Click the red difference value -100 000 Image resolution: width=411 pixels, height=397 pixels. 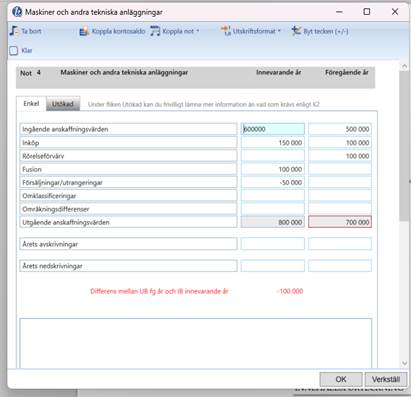coord(290,291)
